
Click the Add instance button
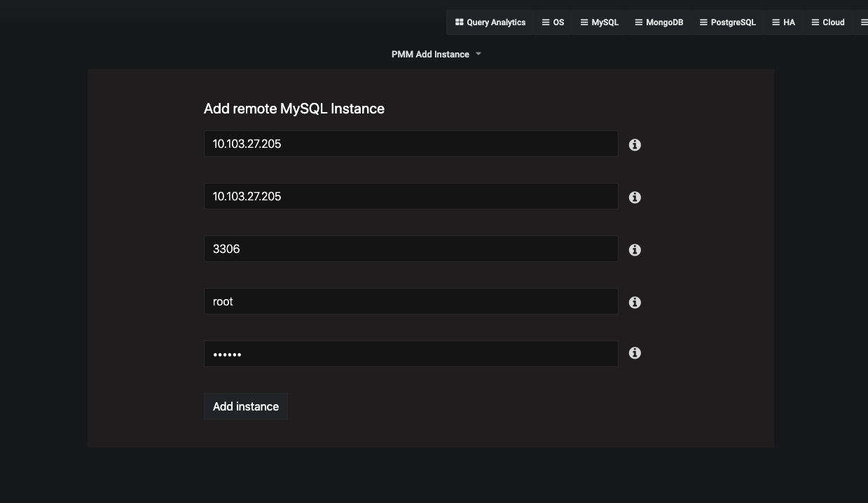(246, 406)
